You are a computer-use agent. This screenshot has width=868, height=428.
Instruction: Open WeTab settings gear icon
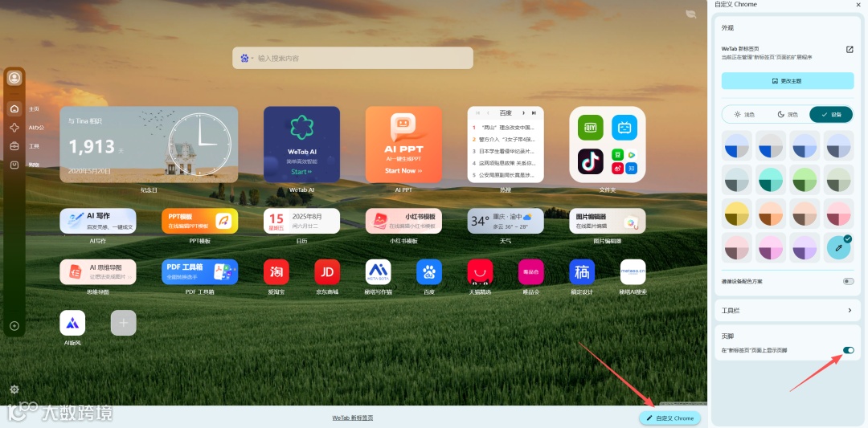14,389
